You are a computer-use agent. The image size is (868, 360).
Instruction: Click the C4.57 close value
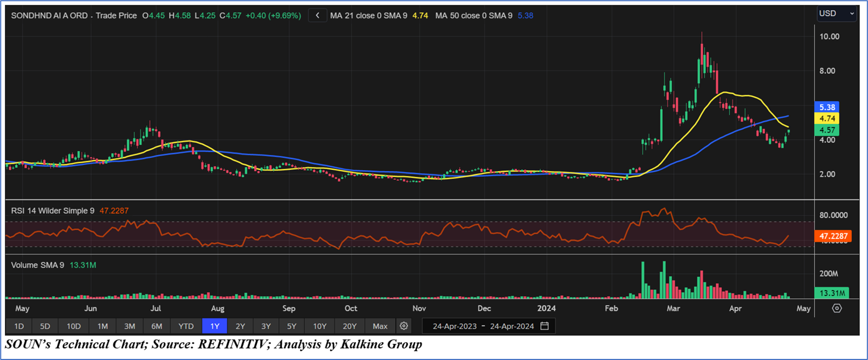tap(230, 16)
